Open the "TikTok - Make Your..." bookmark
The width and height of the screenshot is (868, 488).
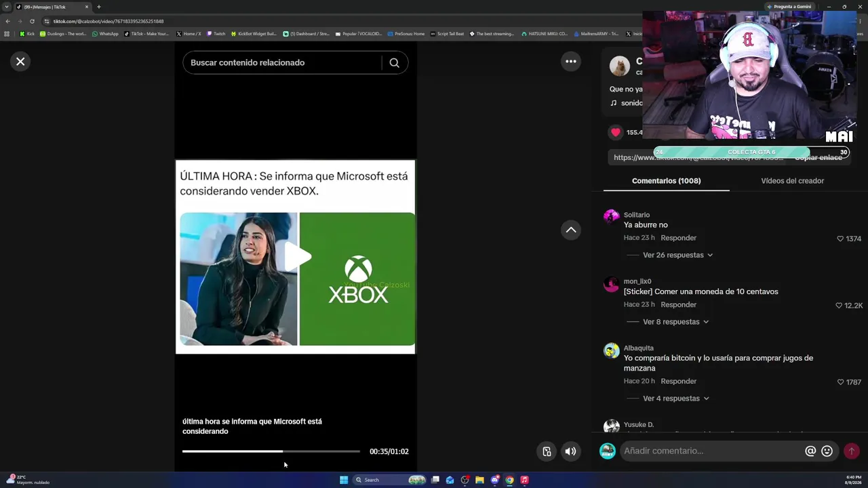coord(146,34)
